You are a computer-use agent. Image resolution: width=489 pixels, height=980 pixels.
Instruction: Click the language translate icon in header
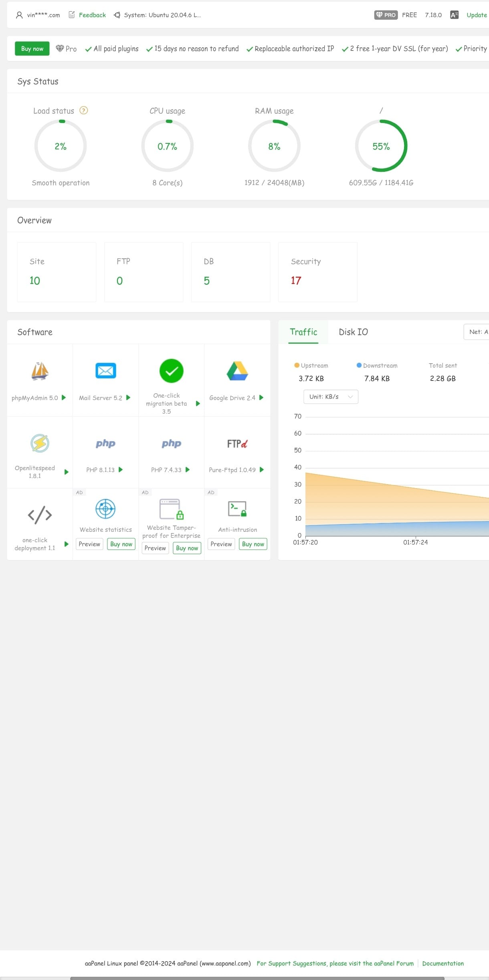coord(454,15)
